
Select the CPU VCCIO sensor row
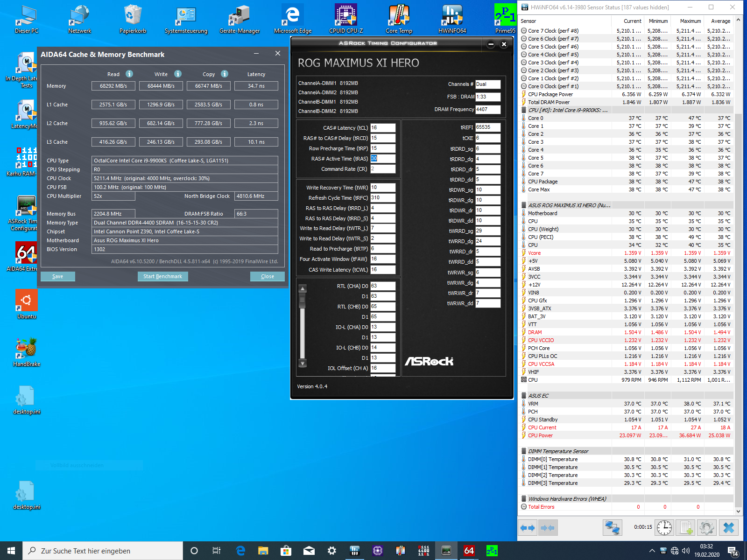626,340
